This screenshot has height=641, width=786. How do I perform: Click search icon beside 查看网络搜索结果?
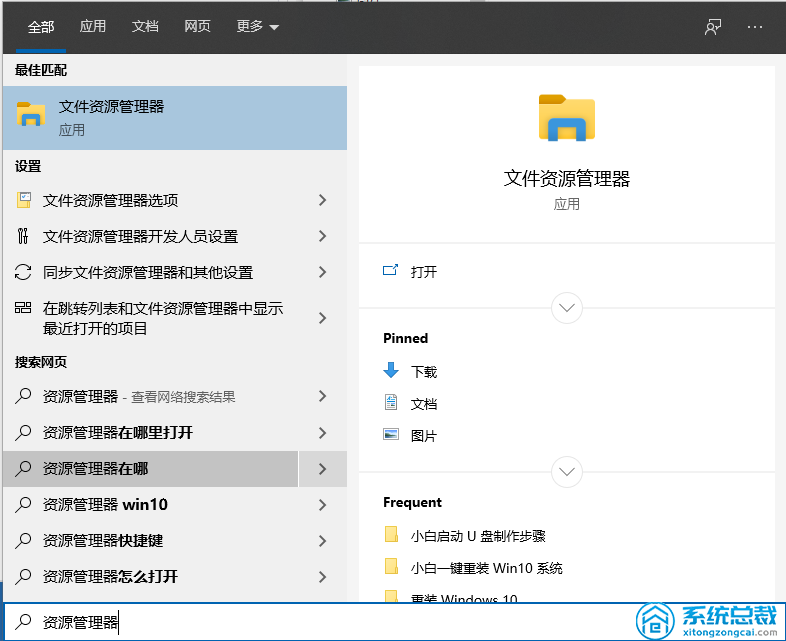pos(23,396)
